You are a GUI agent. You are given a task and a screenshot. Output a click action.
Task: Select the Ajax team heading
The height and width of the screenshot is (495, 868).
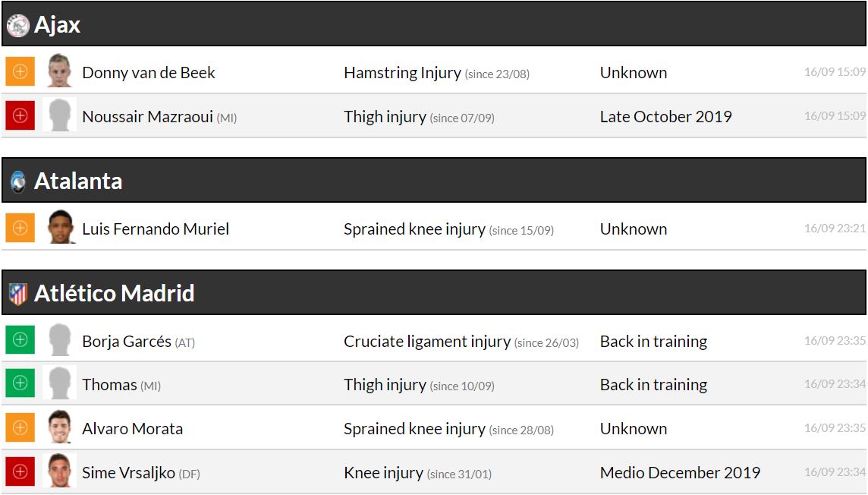tap(57, 25)
